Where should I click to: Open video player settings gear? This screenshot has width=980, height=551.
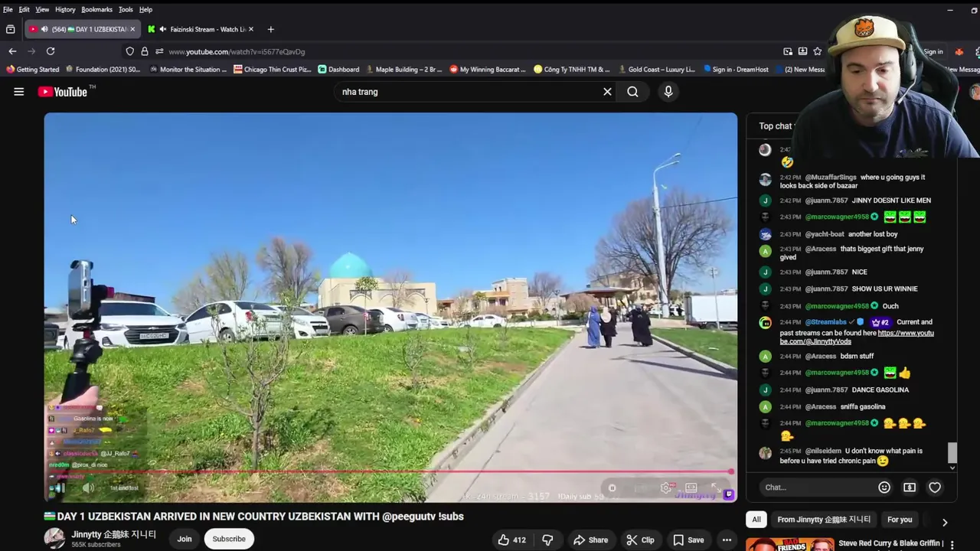667,487
